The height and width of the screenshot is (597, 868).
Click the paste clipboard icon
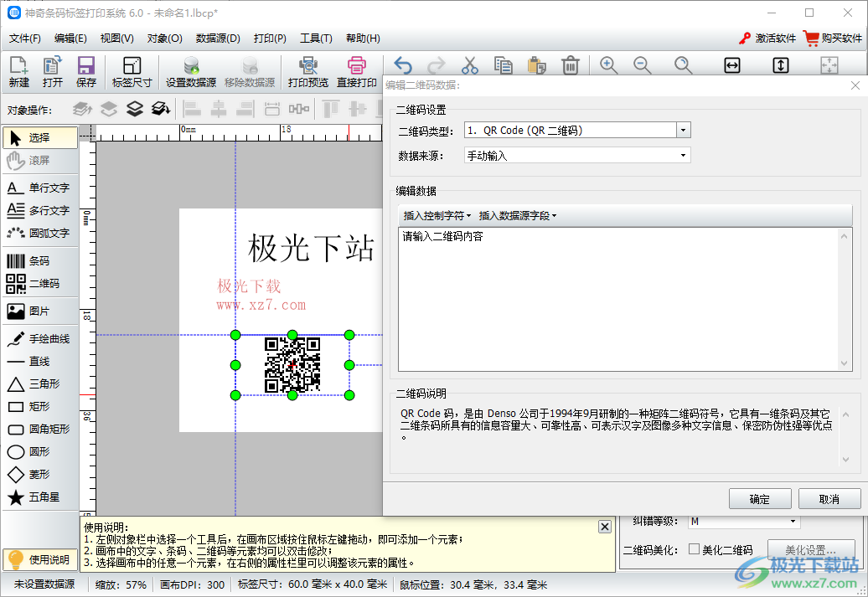click(536, 65)
